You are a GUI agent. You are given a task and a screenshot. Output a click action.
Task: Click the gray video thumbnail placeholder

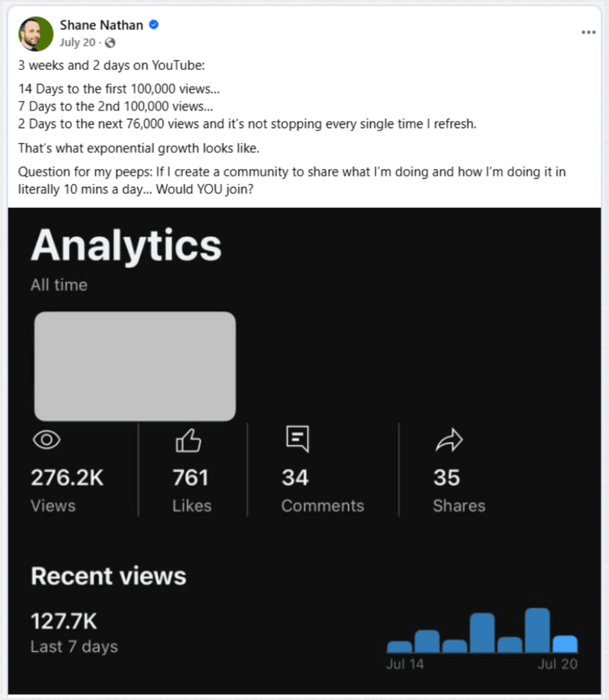click(x=135, y=366)
